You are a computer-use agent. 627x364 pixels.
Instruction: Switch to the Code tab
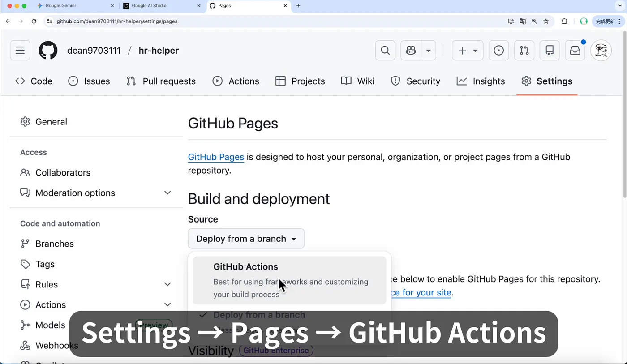(34, 81)
